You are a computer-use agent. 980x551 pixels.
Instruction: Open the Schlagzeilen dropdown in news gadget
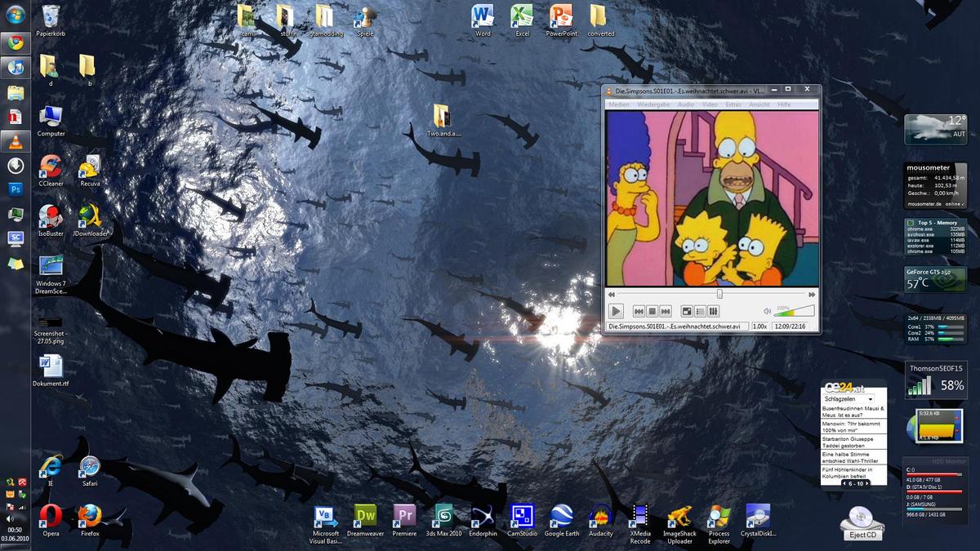pyautogui.click(x=848, y=398)
